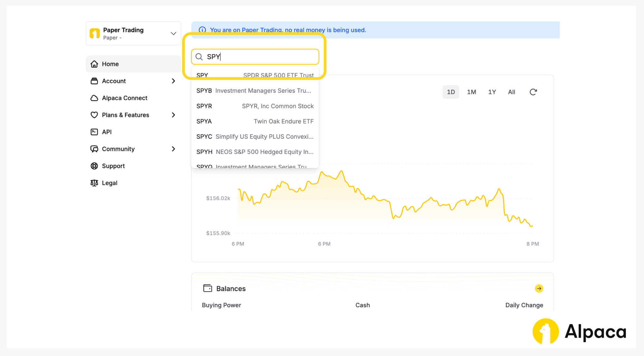644x356 pixels.
Task: Click the search magnifier icon
Action: coord(199,57)
